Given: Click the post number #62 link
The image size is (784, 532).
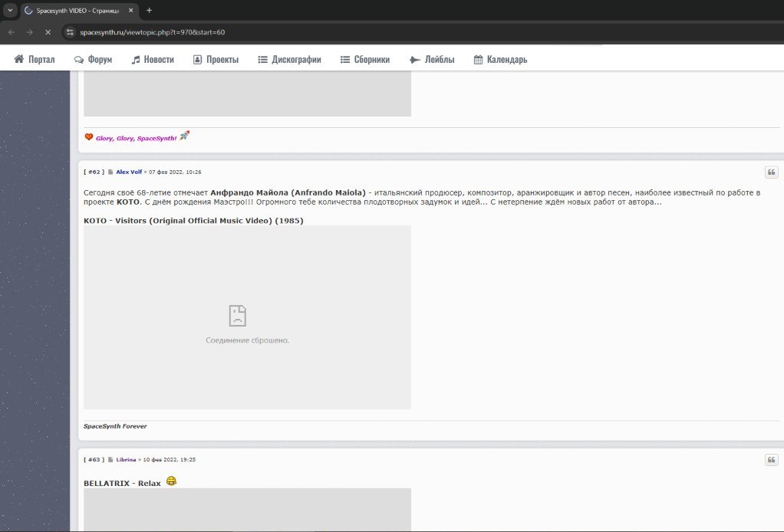Looking at the screenshot, I should [94, 172].
